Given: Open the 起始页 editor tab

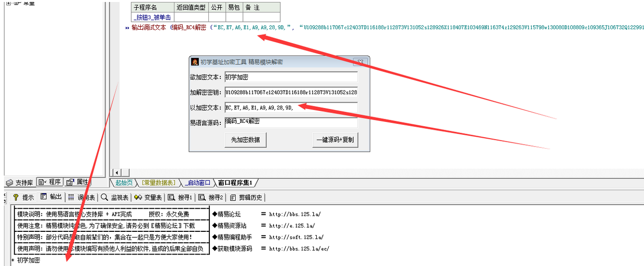Looking at the screenshot, I should 124,183.
